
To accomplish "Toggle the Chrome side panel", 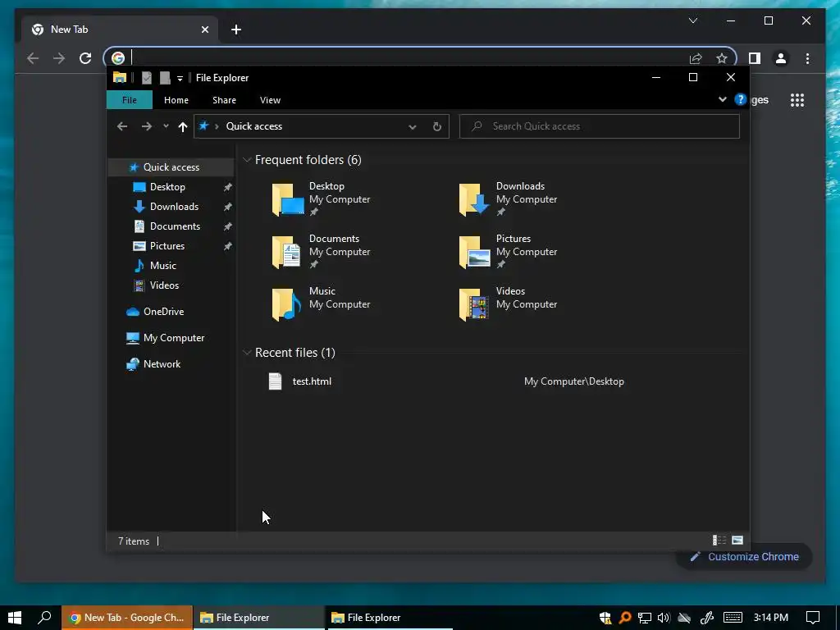I will [x=755, y=58].
